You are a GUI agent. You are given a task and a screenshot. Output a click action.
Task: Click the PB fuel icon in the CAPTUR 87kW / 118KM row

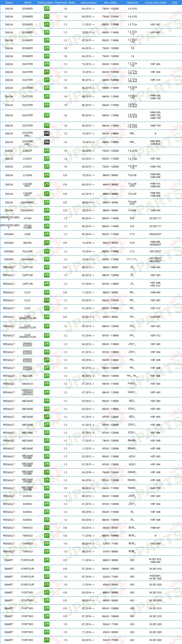47,284
